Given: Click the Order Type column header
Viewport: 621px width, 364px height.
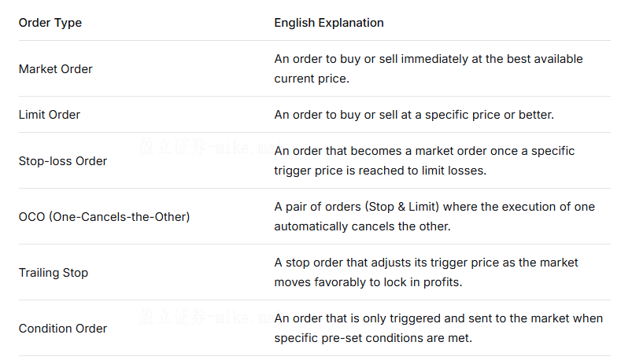Looking at the screenshot, I should [50, 23].
